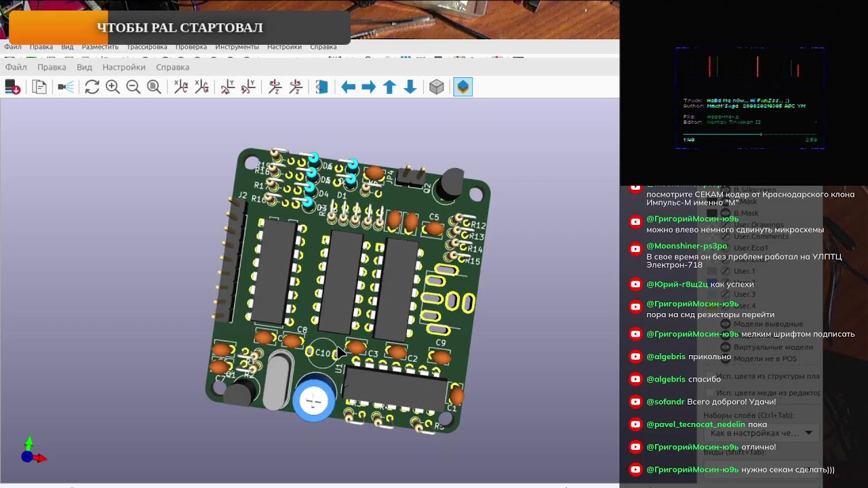
Task: Toggle User.1 layer visibility eye
Action: [726, 271]
